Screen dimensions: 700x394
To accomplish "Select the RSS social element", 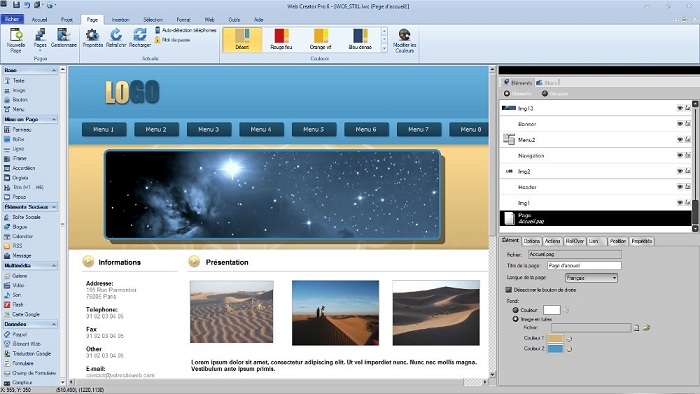I will [13, 246].
